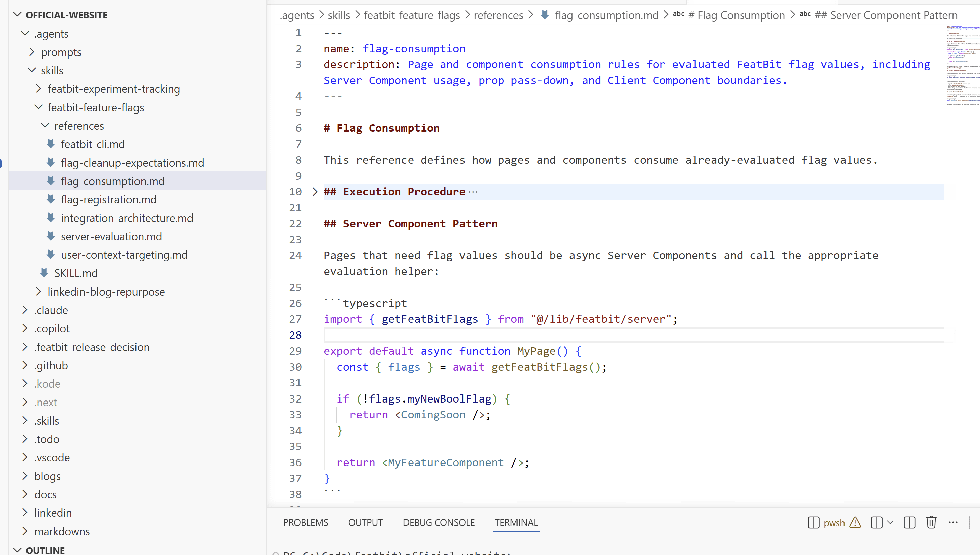Collapse the featbit-feature-flags folder

(x=39, y=107)
